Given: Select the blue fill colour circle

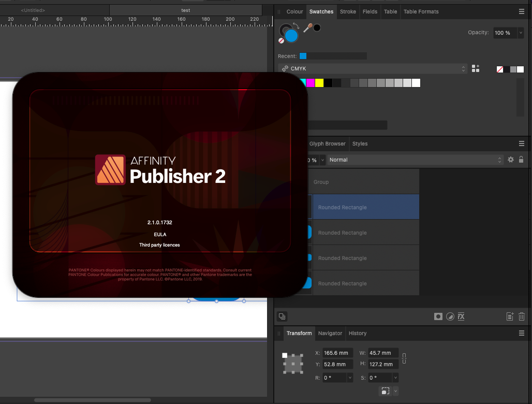Looking at the screenshot, I should [x=291, y=36].
